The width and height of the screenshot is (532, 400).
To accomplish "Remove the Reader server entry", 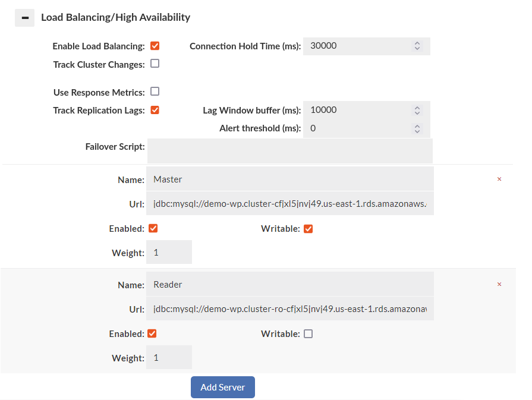I will pos(499,284).
